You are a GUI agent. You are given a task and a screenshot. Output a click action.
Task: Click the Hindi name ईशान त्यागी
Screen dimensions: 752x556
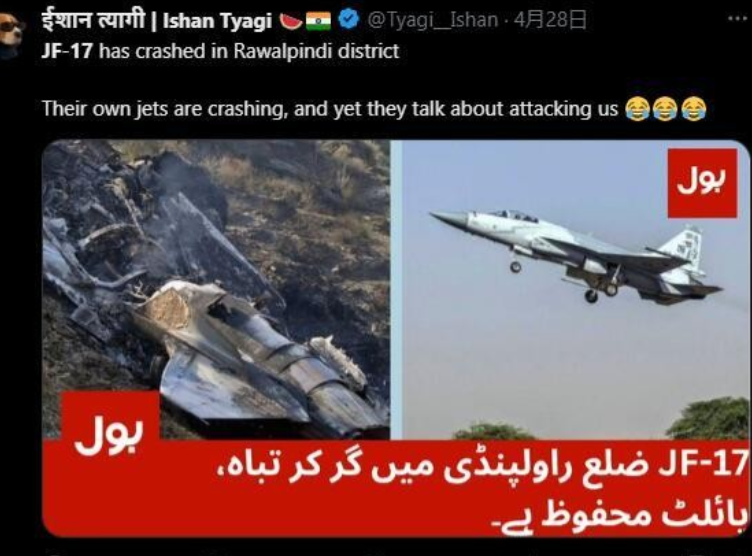coord(93,21)
